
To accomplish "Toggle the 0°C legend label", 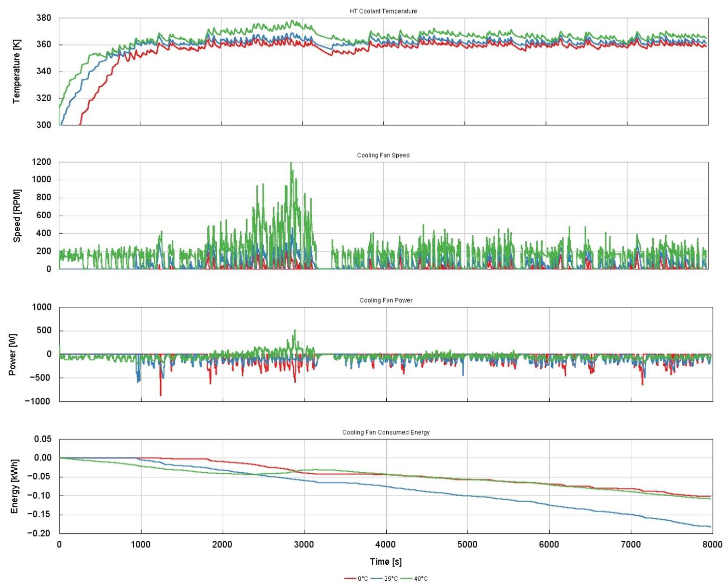I will [x=363, y=579].
